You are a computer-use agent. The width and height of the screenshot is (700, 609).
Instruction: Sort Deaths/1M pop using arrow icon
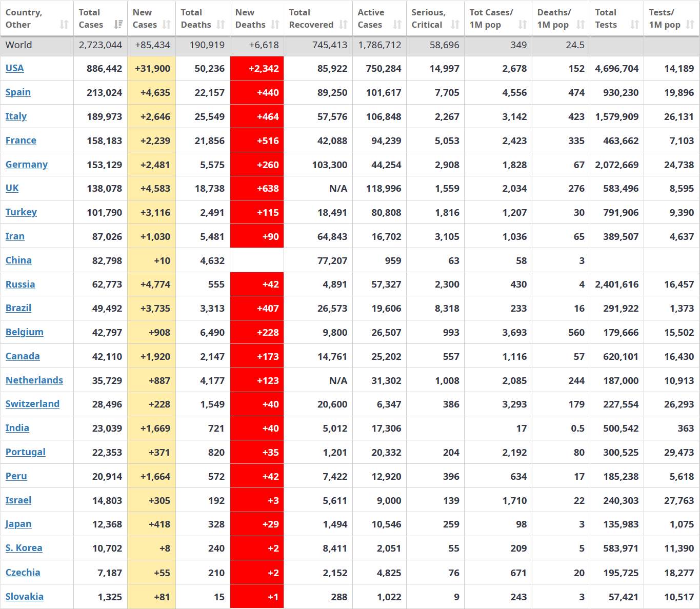581,25
